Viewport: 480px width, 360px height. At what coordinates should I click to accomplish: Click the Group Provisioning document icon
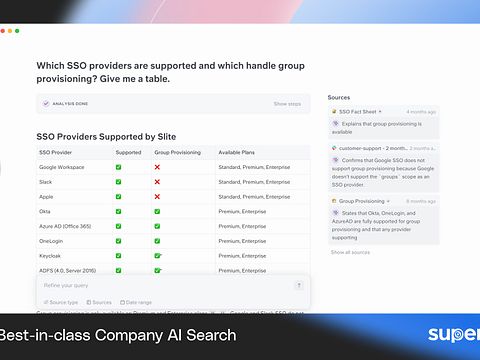click(334, 201)
